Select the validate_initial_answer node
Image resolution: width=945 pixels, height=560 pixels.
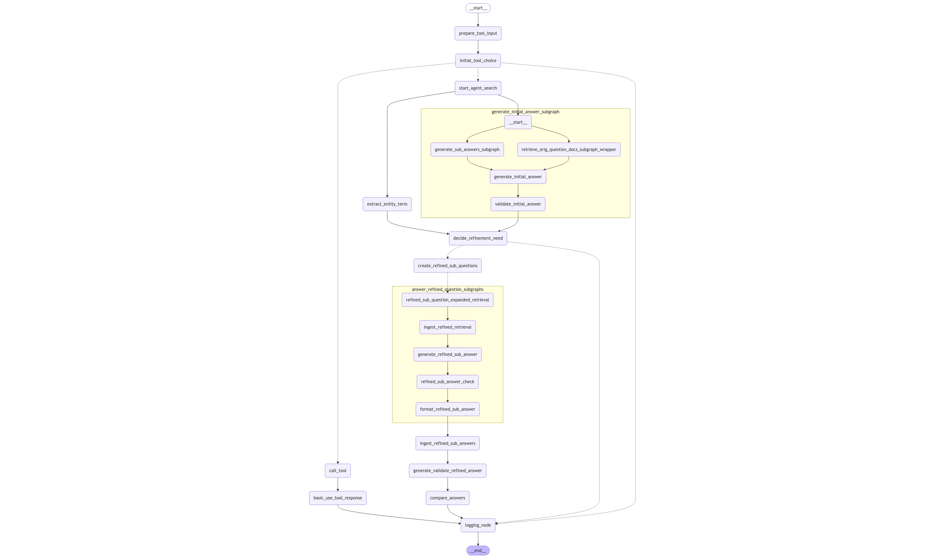(x=517, y=203)
